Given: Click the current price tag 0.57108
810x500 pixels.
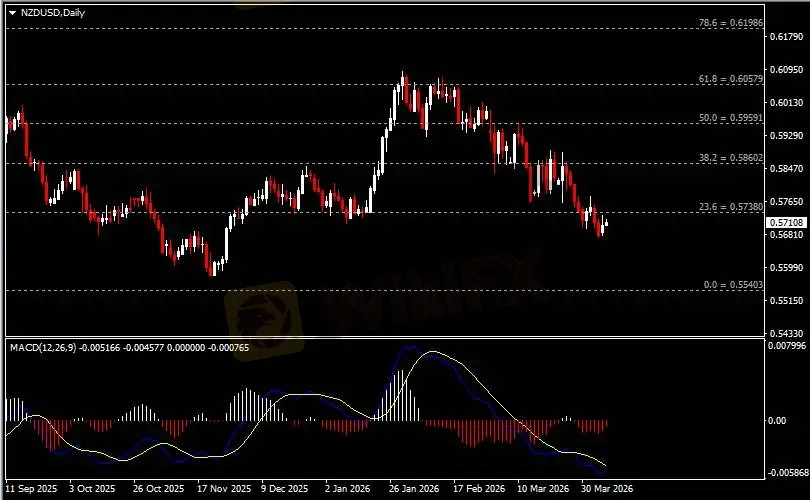Looking at the screenshot, I should click(786, 223).
